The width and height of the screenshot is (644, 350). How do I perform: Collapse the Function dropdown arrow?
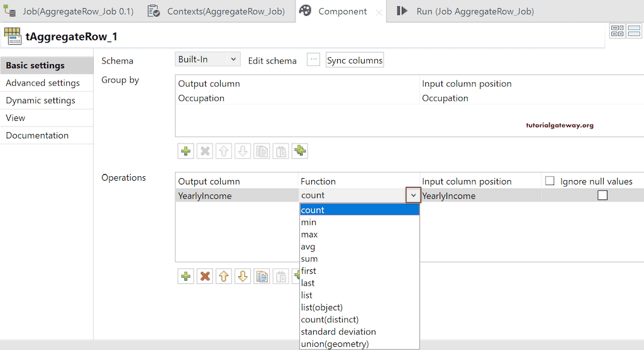click(413, 195)
